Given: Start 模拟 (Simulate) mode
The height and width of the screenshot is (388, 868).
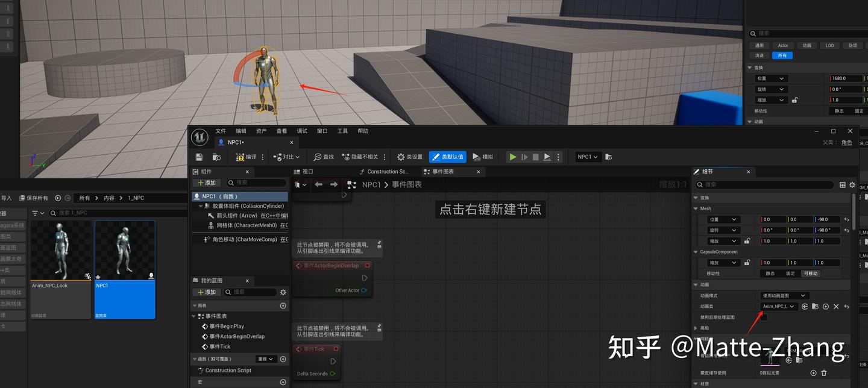Looking at the screenshot, I should click(x=482, y=157).
